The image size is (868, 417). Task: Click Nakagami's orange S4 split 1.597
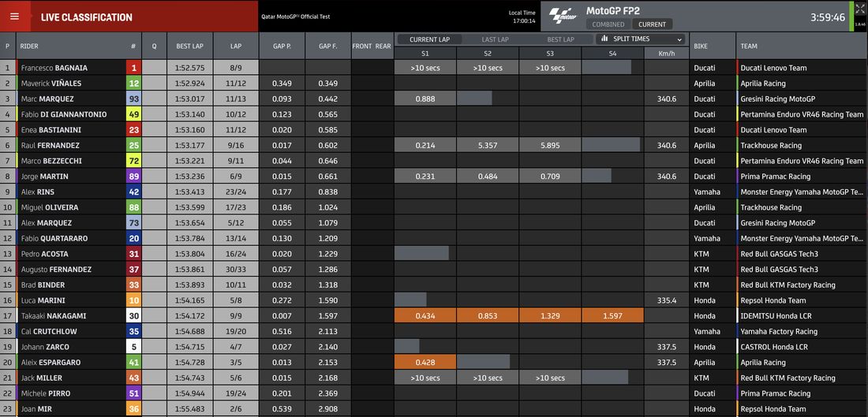pyautogui.click(x=612, y=316)
